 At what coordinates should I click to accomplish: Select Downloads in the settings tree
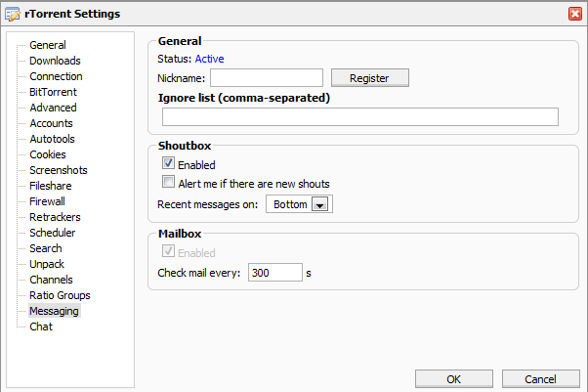tap(55, 61)
